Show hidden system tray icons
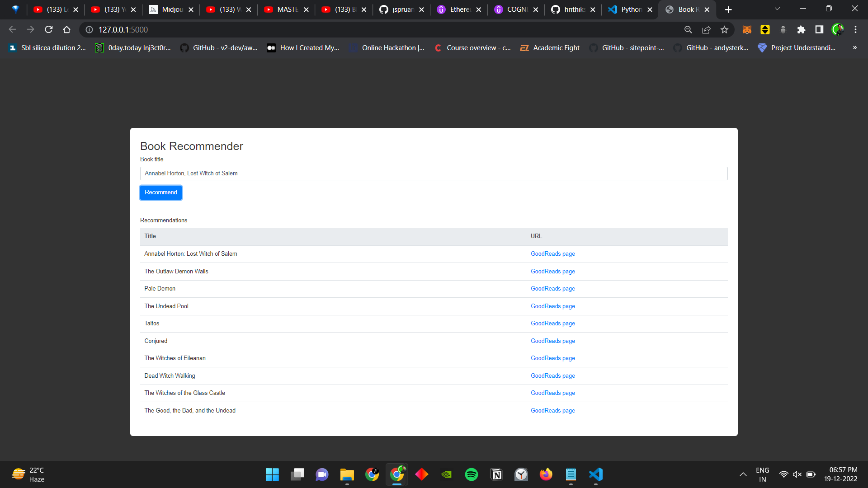The image size is (868, 488). [x=743, y=474]
